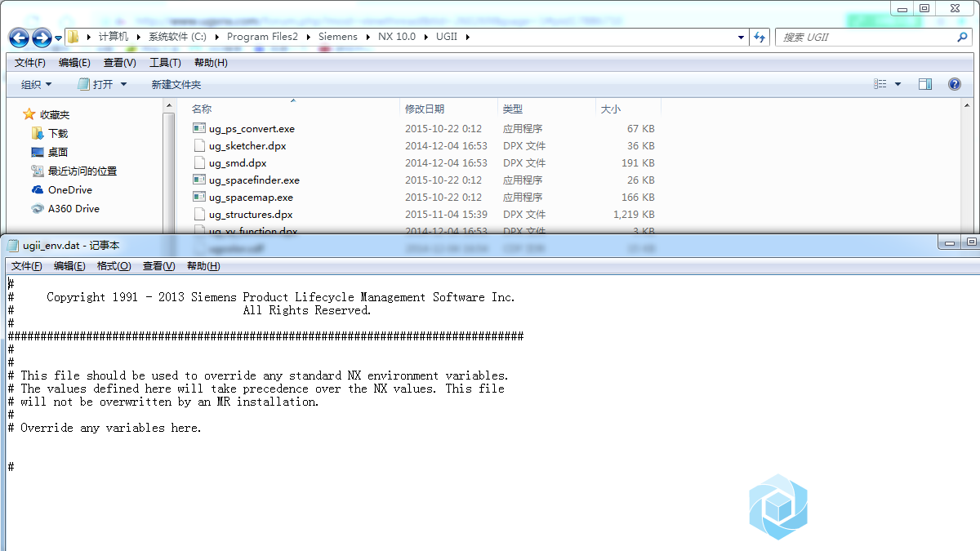980x551 pixels.
Task: Click 新建文件夹 New folder button
Action: [176, 84]
